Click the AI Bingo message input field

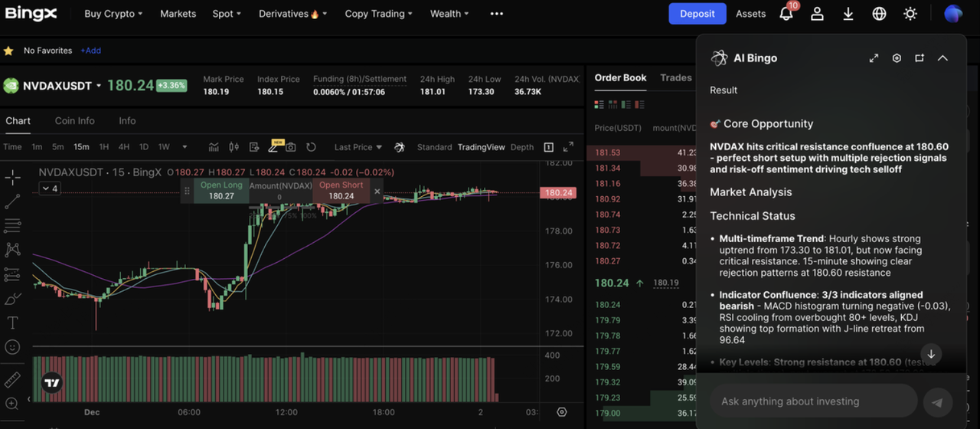click(x=813, y=401)
